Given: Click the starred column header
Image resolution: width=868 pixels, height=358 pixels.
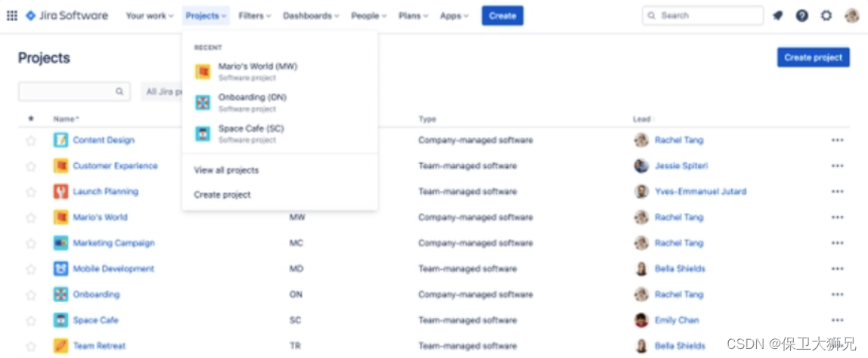Looking at the screenshot, I should [31, 119].
